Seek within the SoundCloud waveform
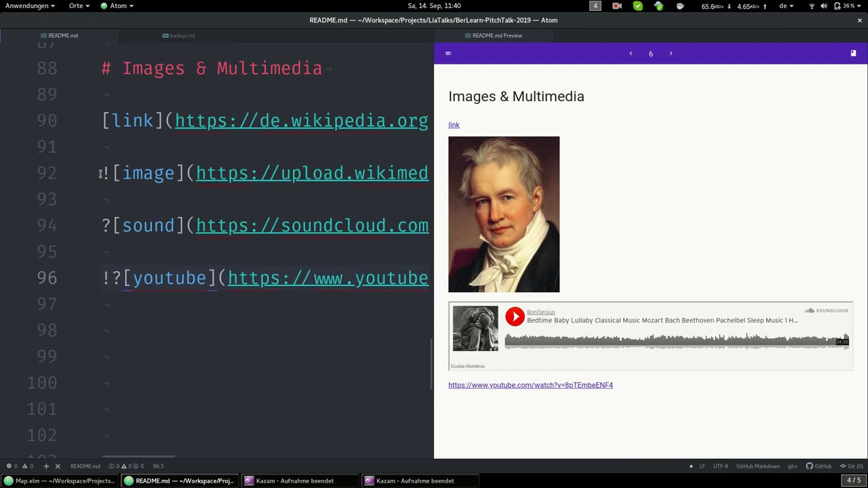This screenshot has width=868, height=488. tap(677, 340)
